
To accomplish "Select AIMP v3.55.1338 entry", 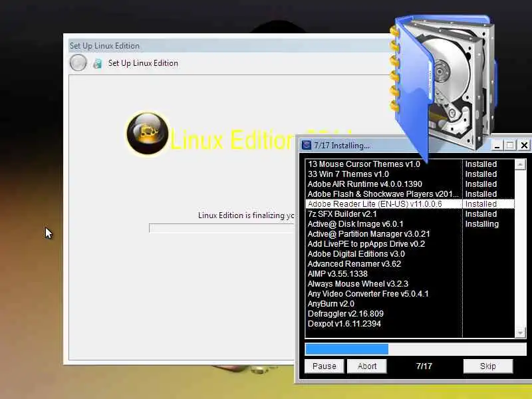I will 410,274.
